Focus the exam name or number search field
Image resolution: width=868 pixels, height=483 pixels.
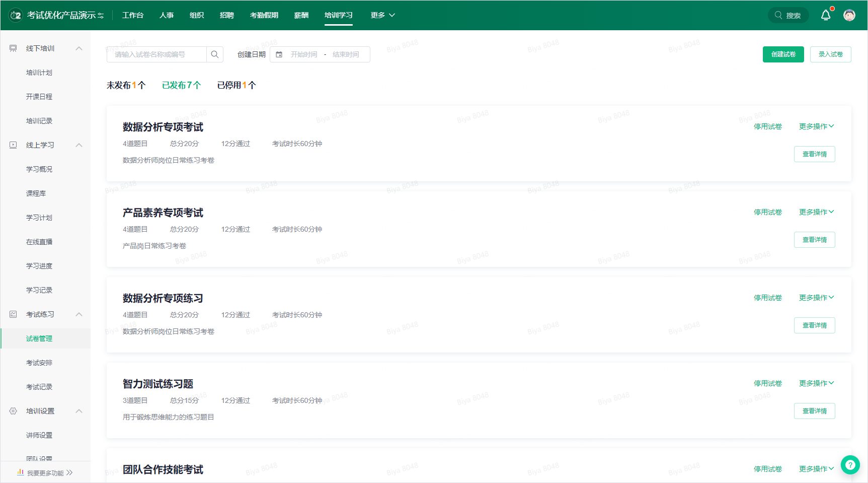pyautogui.click(x=156, y=54)
